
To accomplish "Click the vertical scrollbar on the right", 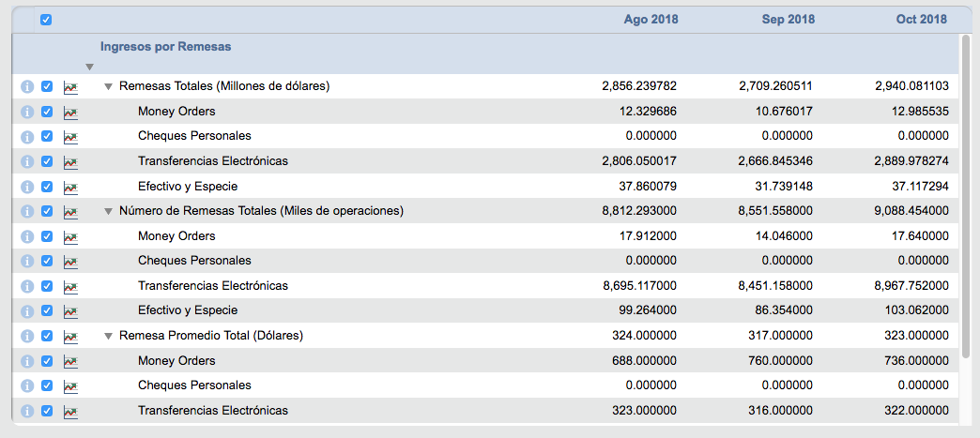I will (x=966, y=197).
